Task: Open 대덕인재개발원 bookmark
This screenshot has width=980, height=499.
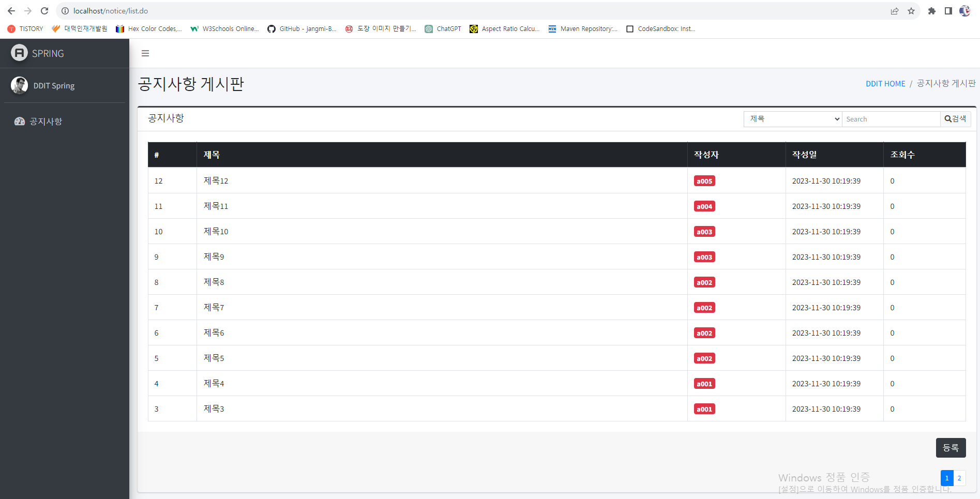Action: pos(80,29)
